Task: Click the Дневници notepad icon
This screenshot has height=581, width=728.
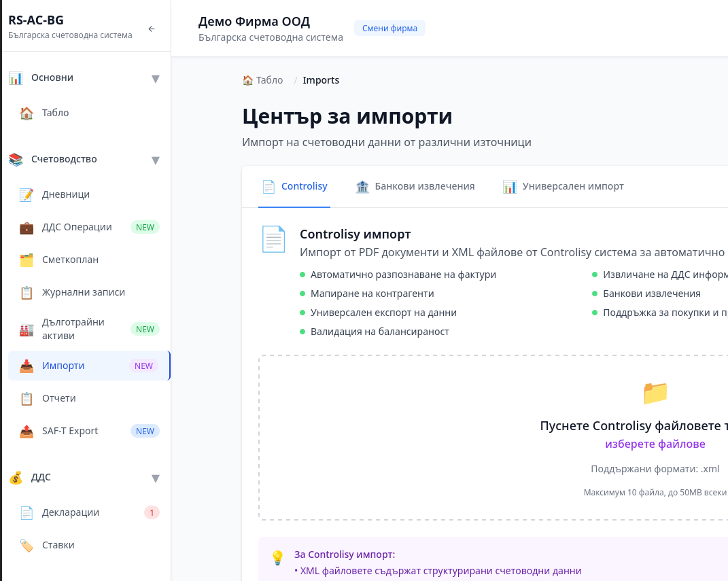Action: coord(27,195)
